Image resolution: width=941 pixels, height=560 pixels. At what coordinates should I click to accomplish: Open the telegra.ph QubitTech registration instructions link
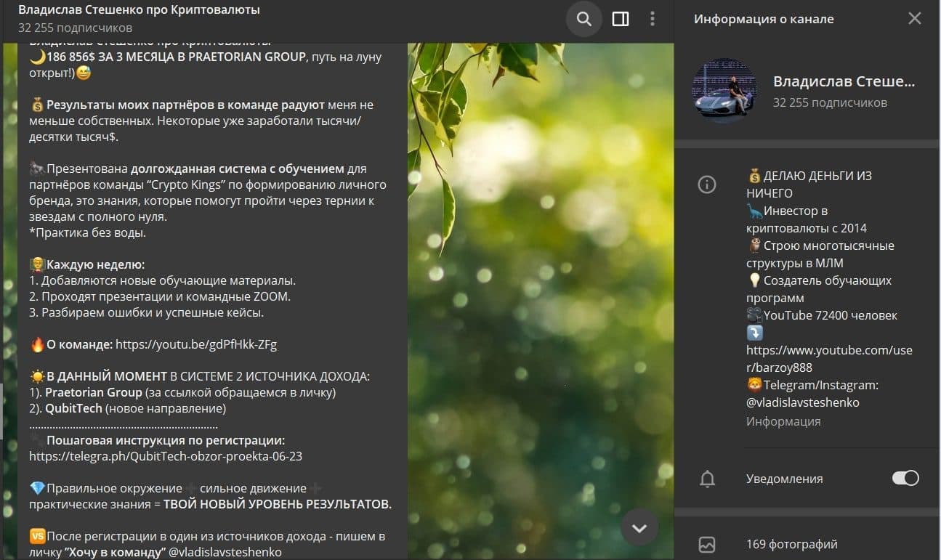tap(166, 456)
